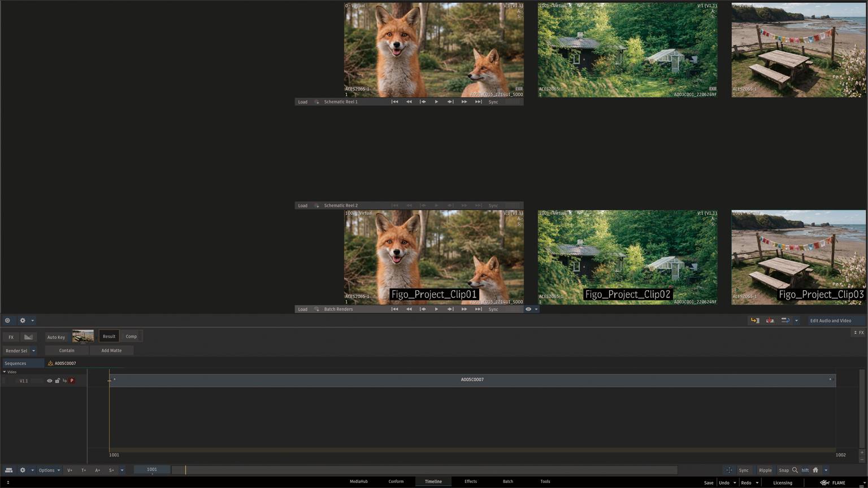Screen dimensions: 868x488
Task: Open the Render Sel dropdown arrow
Action: [33, 351]
